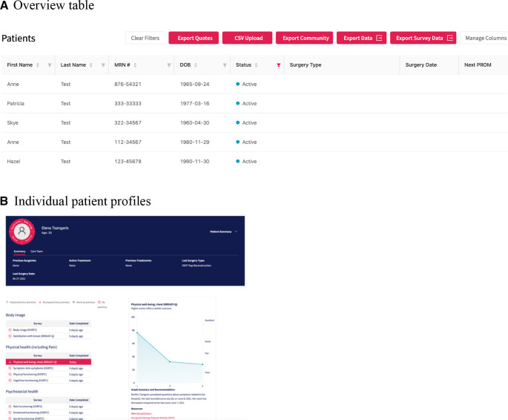Sort the table by First Name arrows
This screenshot has width=508, height=420.
tap(38, 65)
